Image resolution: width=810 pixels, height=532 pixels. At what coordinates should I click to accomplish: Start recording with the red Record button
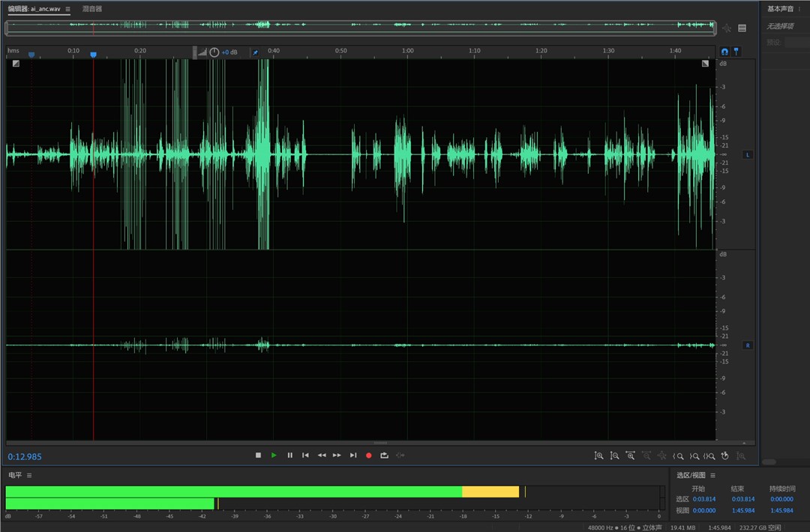pos(368,455)
